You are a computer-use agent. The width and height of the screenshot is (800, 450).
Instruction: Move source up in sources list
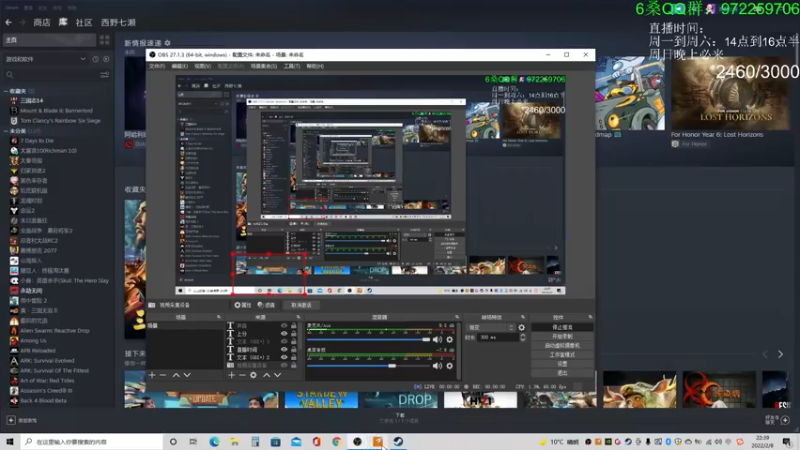[266, 375]
